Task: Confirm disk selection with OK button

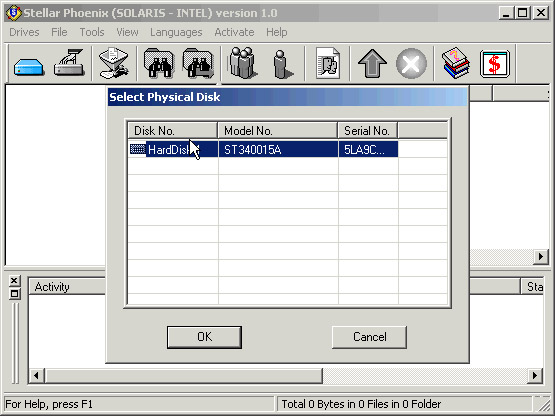Action: [x=204, y=337]
